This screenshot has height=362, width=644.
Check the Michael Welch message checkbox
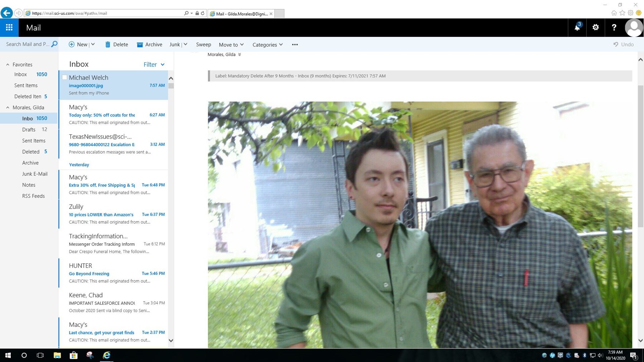[x=65, y=77]
